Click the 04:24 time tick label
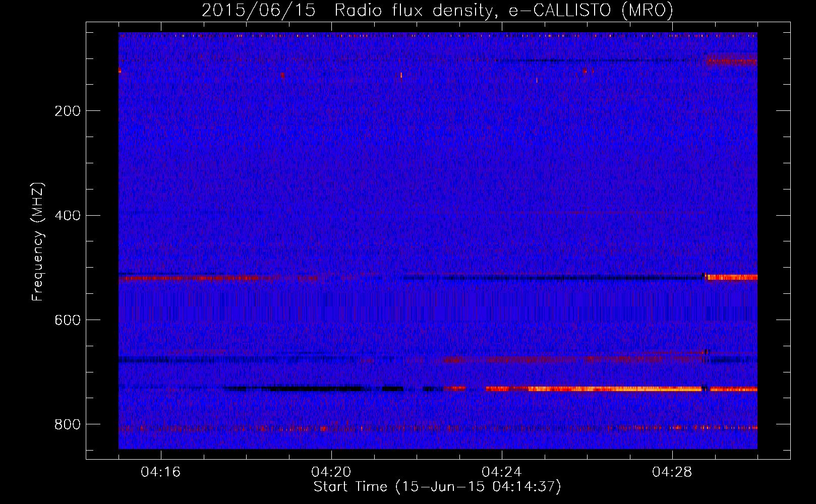 coord(502,472)
